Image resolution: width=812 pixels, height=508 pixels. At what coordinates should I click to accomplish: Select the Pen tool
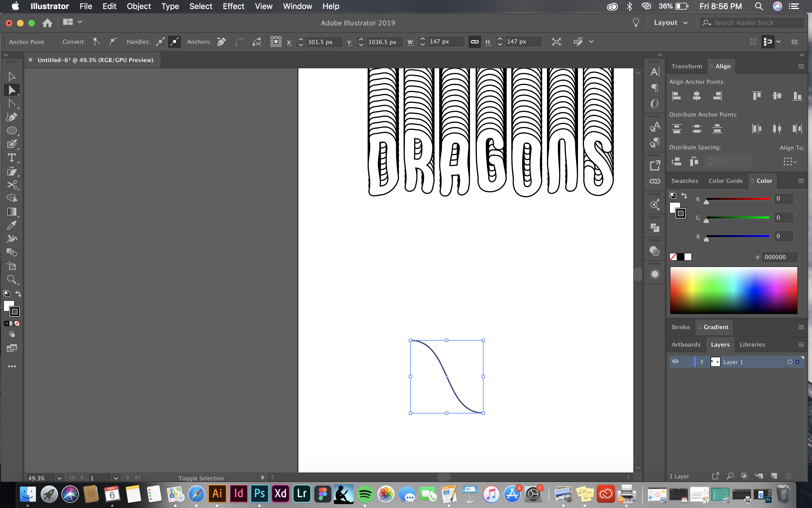[12, 117]
